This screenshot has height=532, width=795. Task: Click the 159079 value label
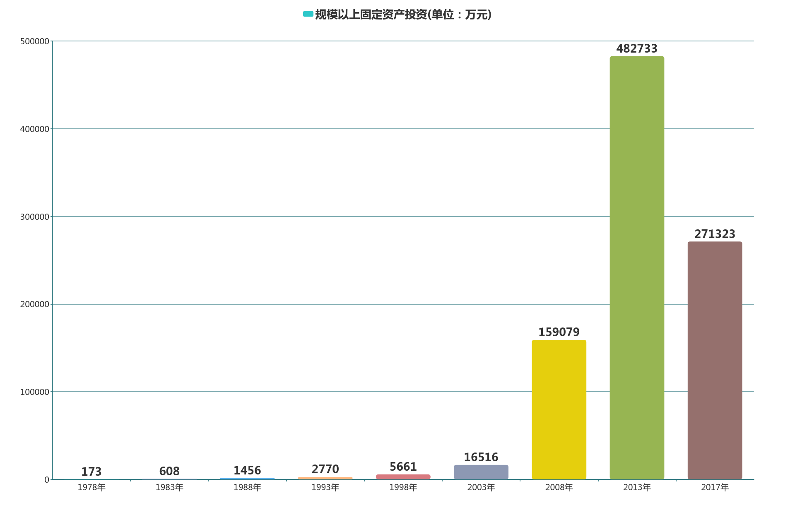click(559, 332)
